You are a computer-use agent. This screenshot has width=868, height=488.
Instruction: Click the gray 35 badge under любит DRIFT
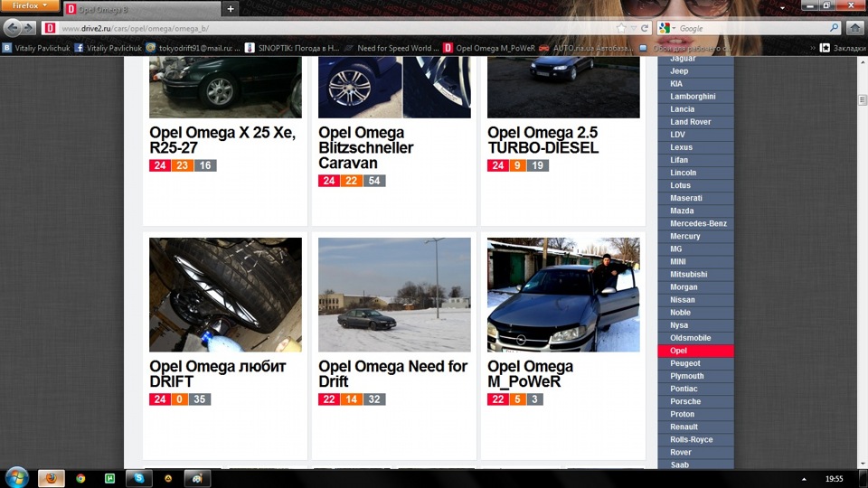199,399
